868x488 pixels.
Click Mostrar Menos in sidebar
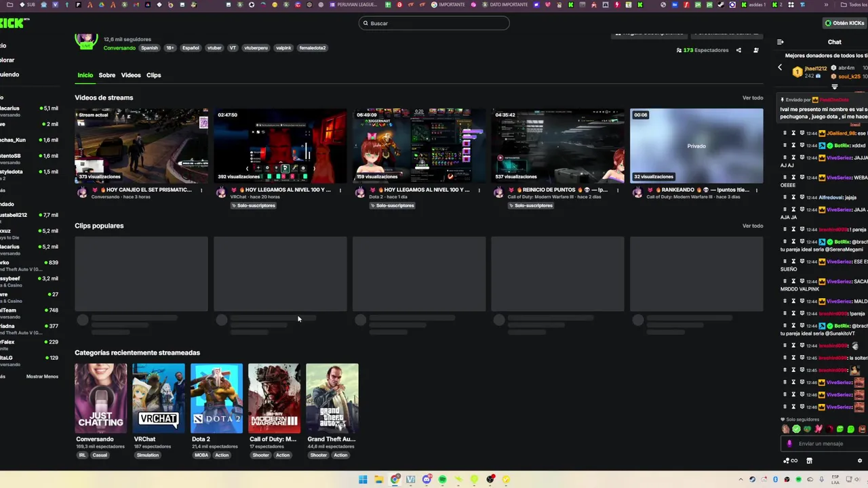pyautogui.click(x=42, y=377)
